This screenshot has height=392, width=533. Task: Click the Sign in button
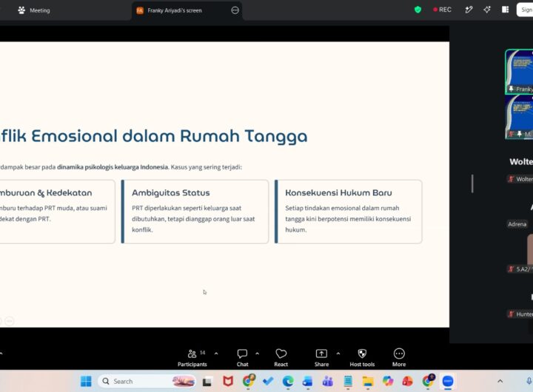point(525,10)
